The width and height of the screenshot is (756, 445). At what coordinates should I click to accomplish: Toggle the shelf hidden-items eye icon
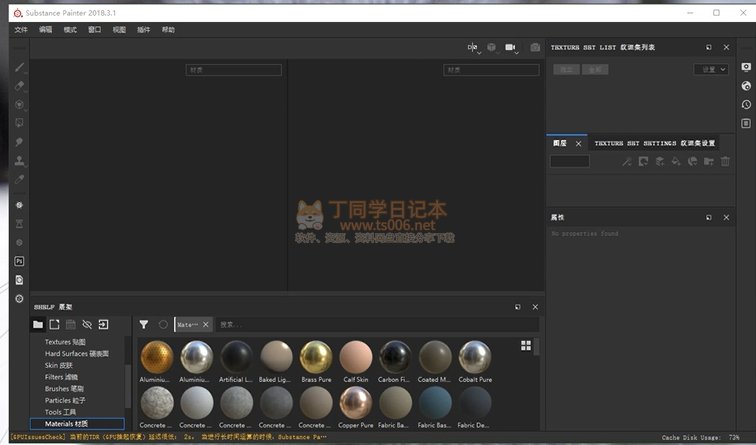86,324
